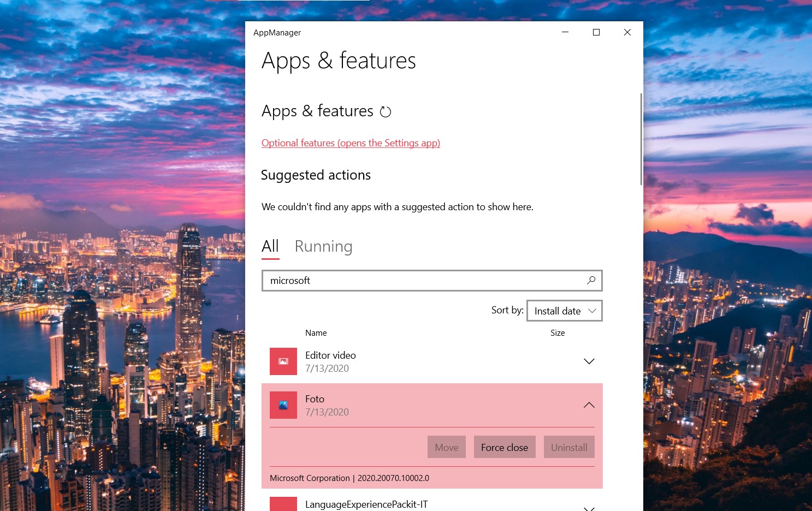Screen dimensions: 812x511
Task: Switch to the All tab
Action: coord(270,247)
